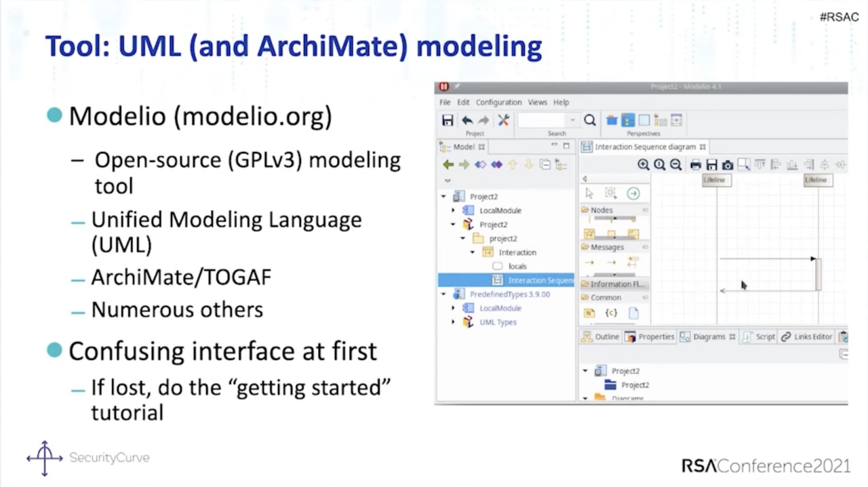Click the align left icon in diagram toolbar
This screenshot has height=487, width=868.
pyautogui.click(x=776, y=165)
